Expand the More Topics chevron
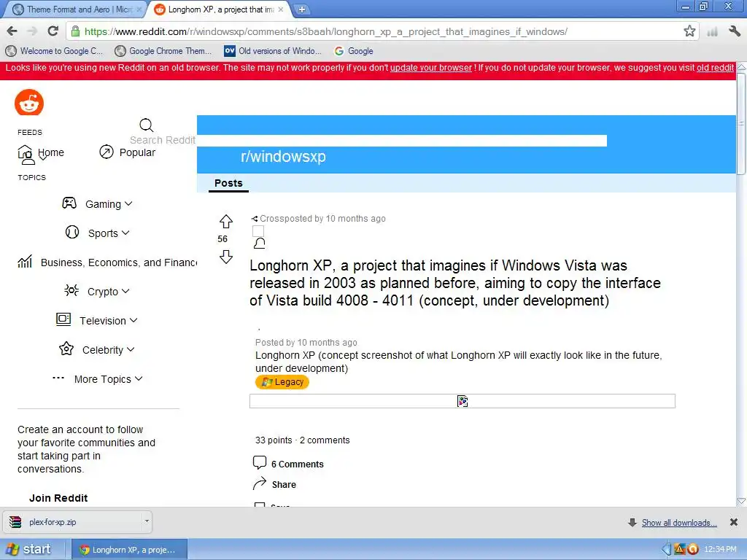This screenshot has width=747, height=560. [x=139, y=378]
